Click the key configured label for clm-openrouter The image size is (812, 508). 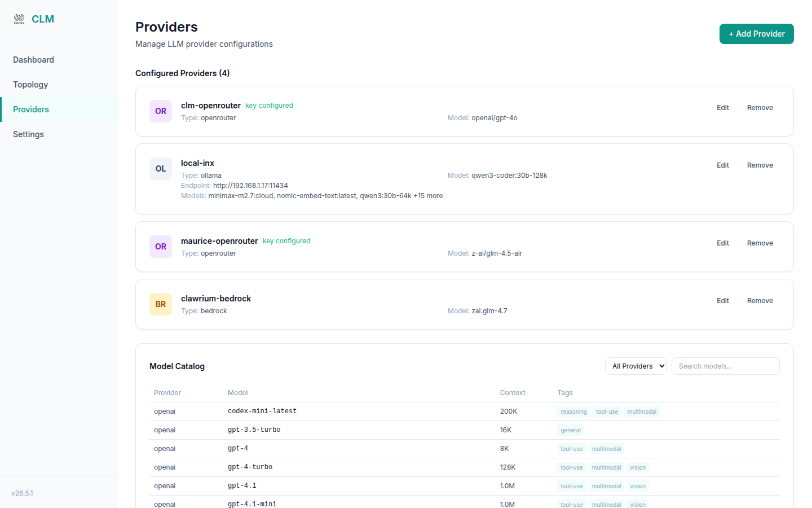[x=269, y=106]
